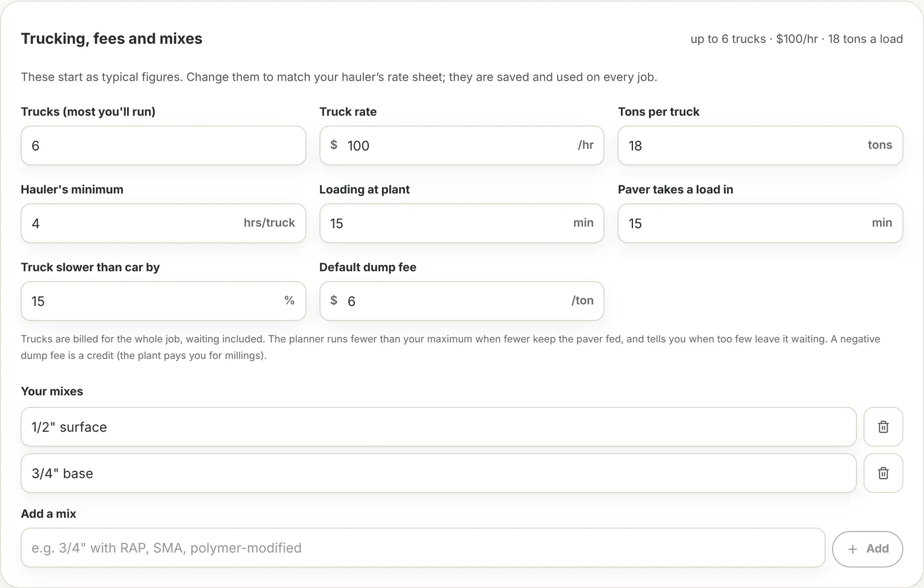Delete the 3/4" base mix

coord(883,473)
